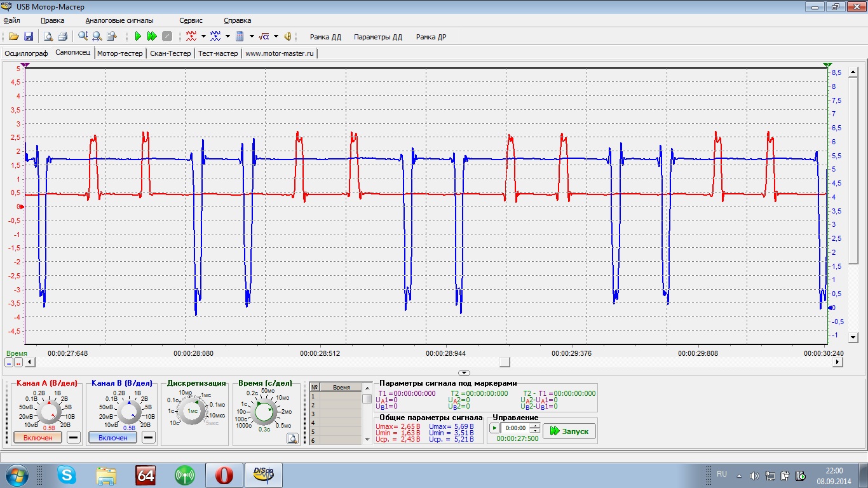Screen dimensions: 868x488
Task: Open the www.motor-master.ru tab link
Action: pos(280,53)
